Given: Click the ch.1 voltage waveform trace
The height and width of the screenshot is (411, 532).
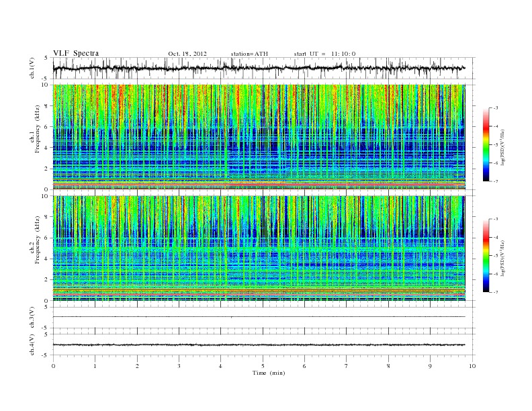Looking at the screenshot, I should tap(259, 68).
